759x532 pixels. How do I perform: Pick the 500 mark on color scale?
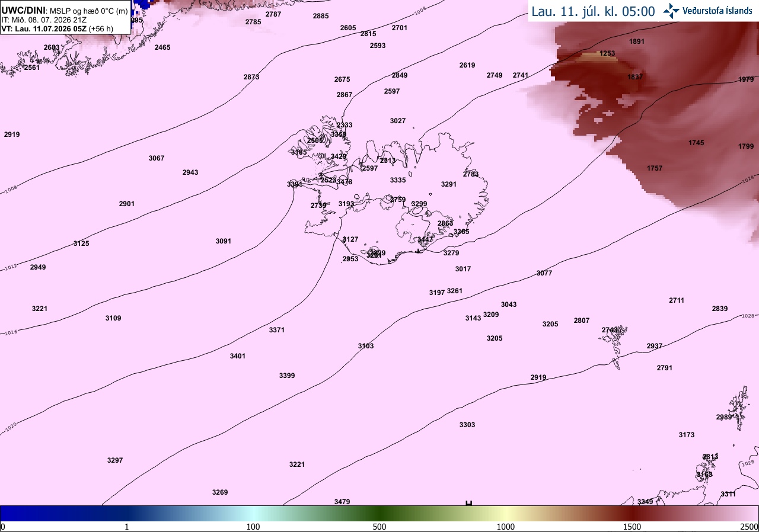click(379, 527)
